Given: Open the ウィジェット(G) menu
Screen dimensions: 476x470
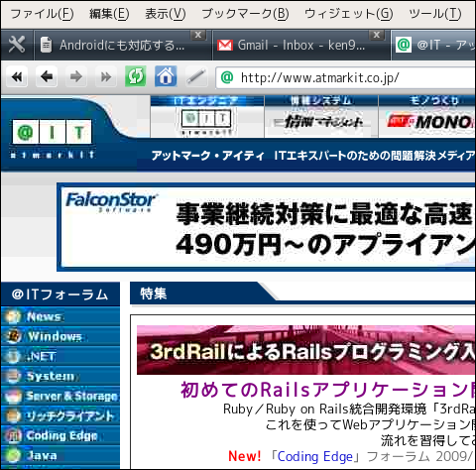Looking at the screenshot, I should pyautogui.click(x=349, y=14).
